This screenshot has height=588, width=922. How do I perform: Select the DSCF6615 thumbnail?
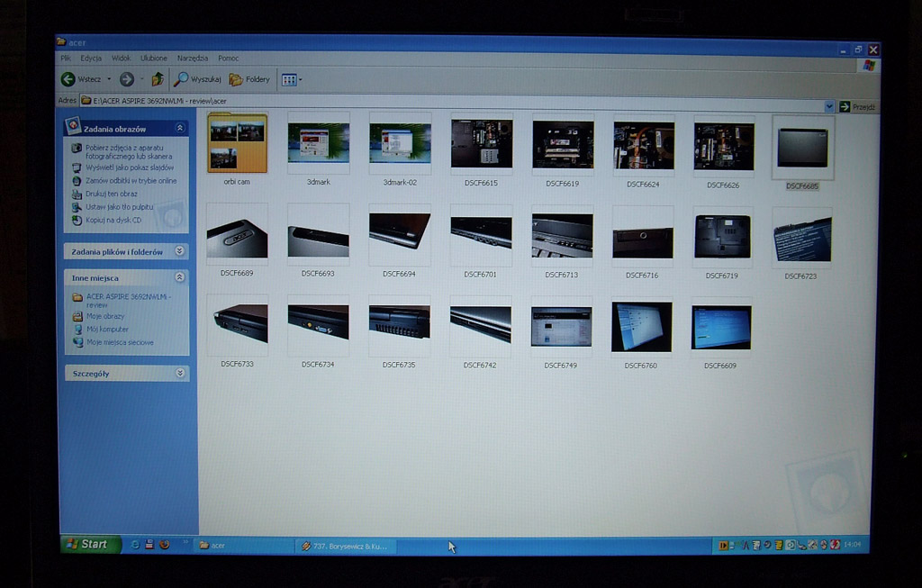(x=481, y=144)
